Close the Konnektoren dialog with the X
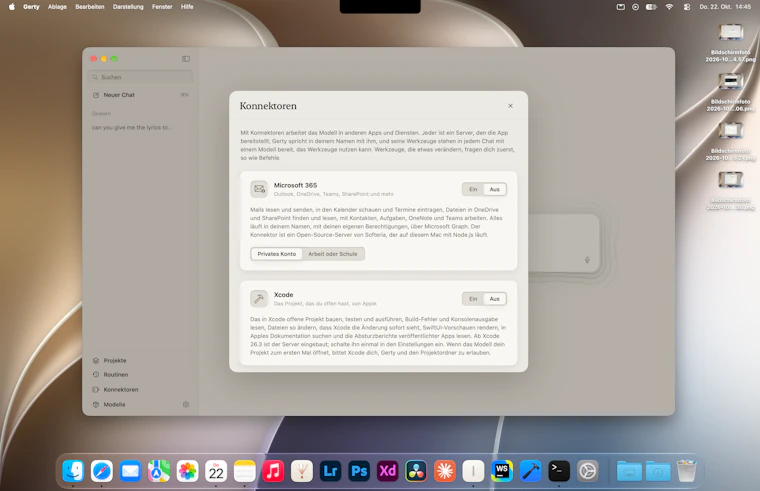This screenshot has width=760, height=491. [510, 106]
